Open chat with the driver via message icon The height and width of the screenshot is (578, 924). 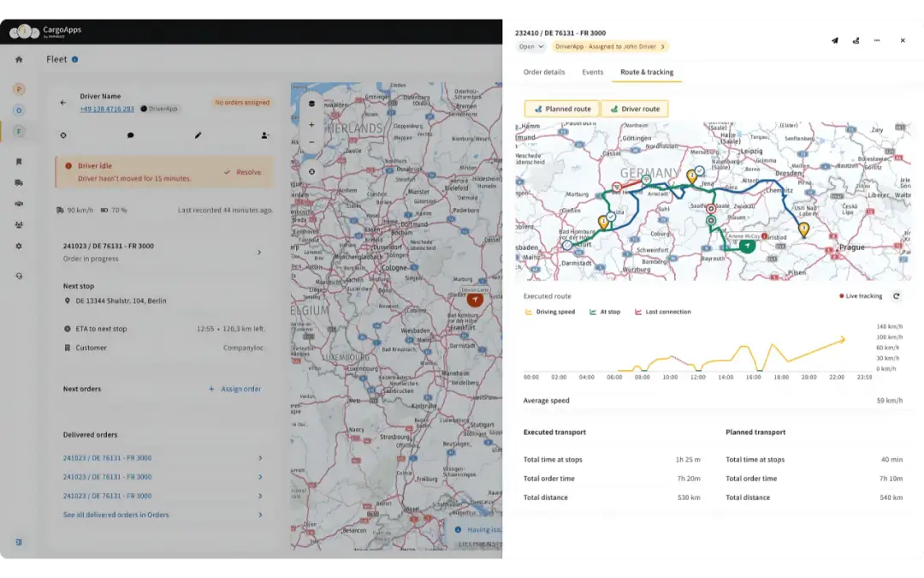(133, 135)
